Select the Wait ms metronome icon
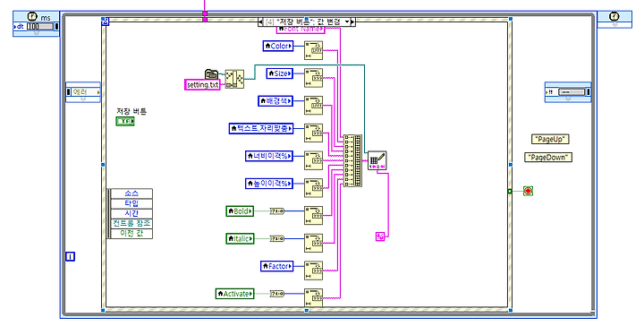The width and height of the screenshot is (644, 335). (32, 16)
